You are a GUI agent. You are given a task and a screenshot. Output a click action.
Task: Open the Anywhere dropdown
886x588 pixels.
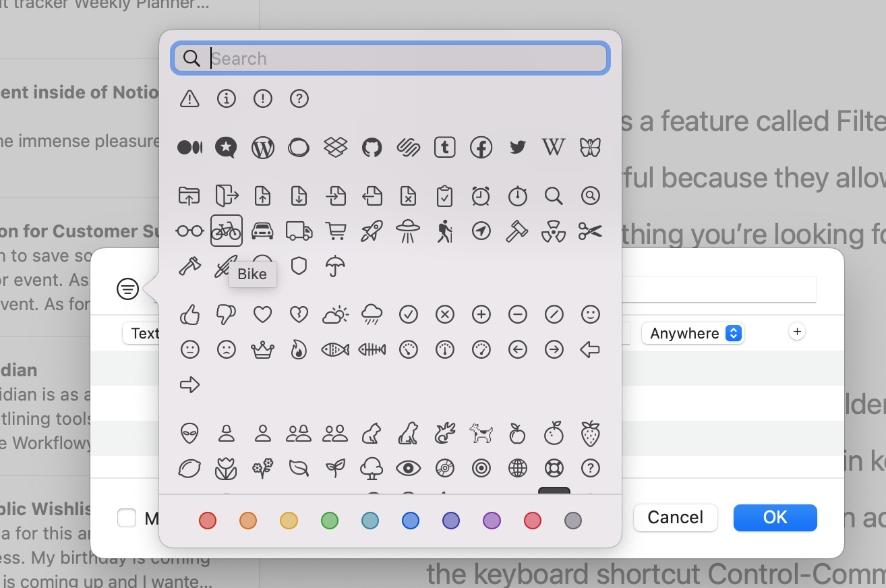click(x=692, y=333)
